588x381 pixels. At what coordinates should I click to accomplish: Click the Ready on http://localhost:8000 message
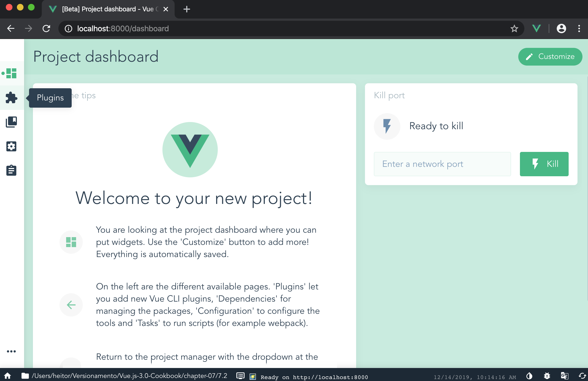314,377
